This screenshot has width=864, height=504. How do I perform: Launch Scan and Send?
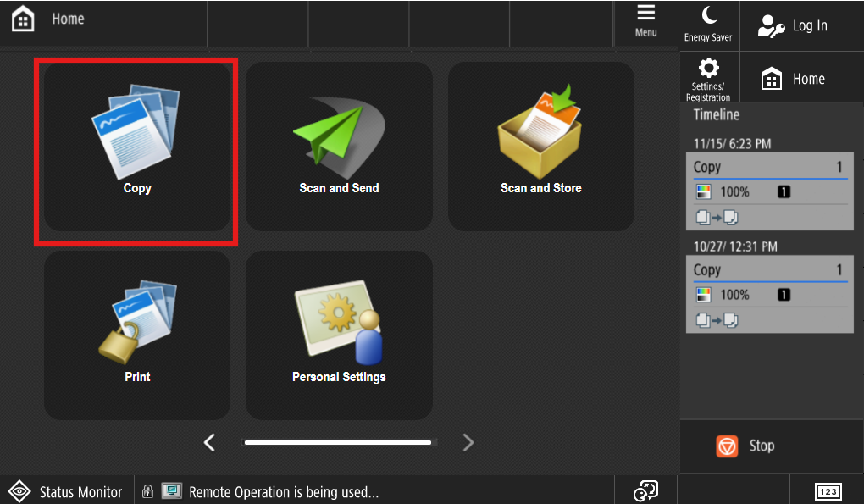(339, 147)
